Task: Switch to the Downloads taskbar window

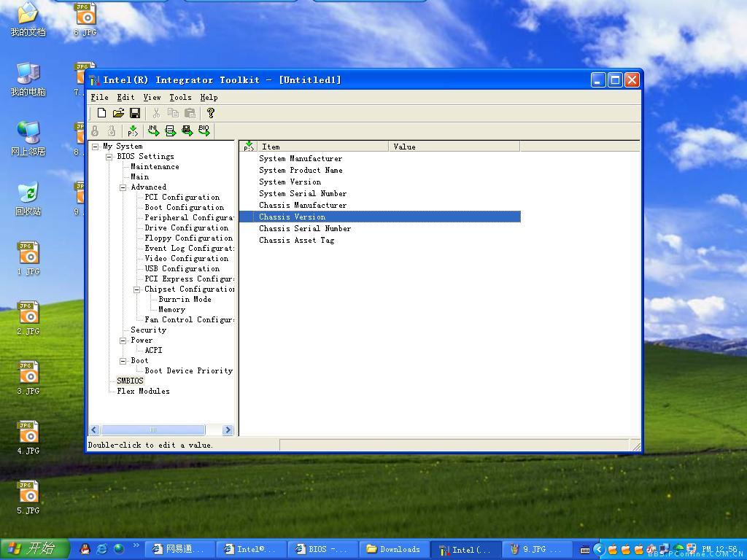Action: (394, 550)
